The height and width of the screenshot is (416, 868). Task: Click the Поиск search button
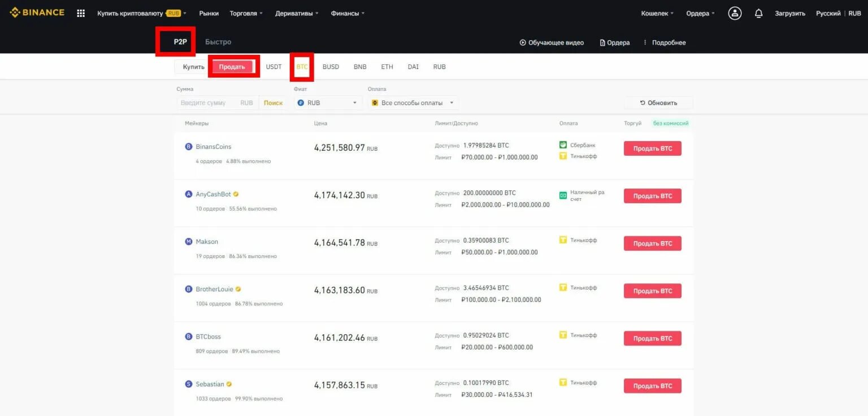coord(273,103)
